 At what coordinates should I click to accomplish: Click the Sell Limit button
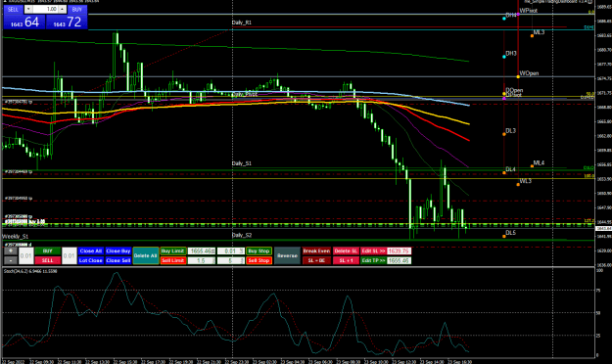pyautogui.click(x=172, y=260)
